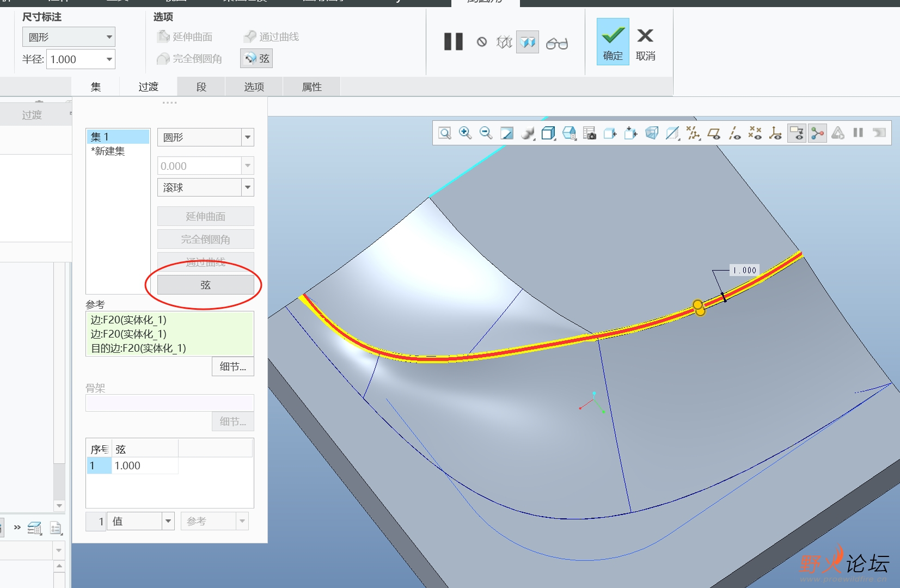This screenshot has width=900, height=588.
Task: Select *新建集 in sets list
Action: 108,151
